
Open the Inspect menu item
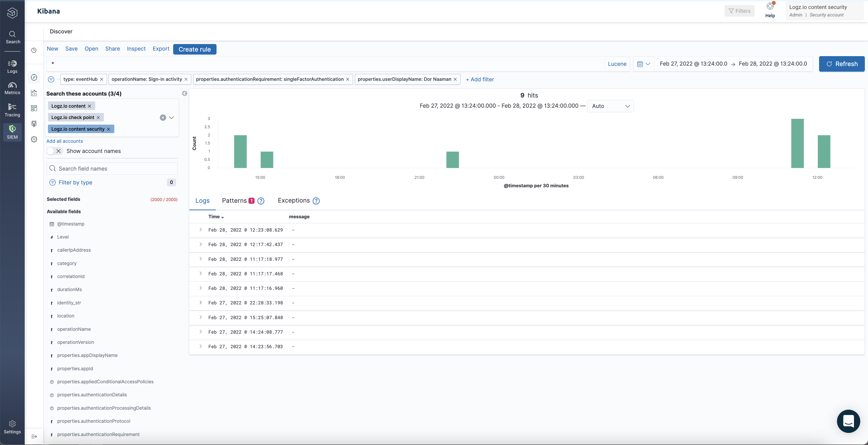coord(136,49)
